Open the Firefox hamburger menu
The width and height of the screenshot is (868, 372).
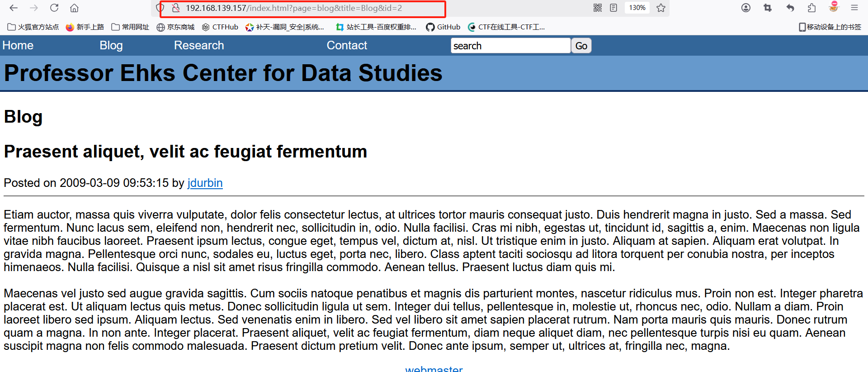pos(854,8)
